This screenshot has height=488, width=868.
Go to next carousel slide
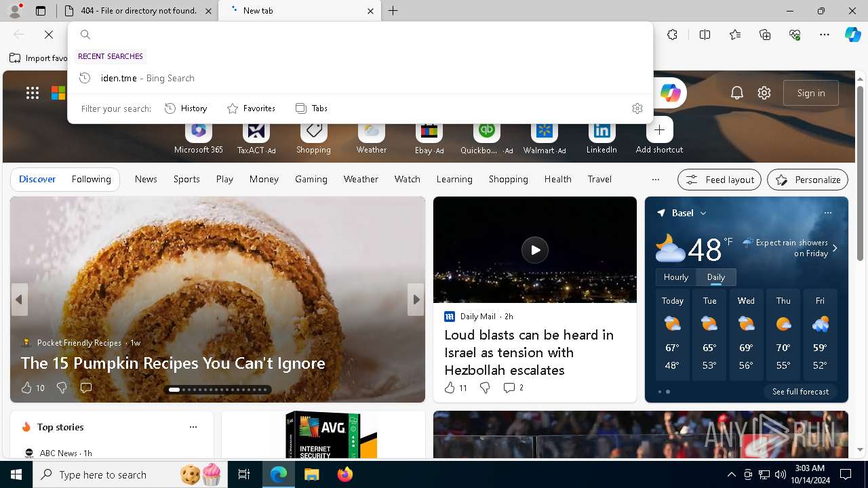click(x=416, y=300)
